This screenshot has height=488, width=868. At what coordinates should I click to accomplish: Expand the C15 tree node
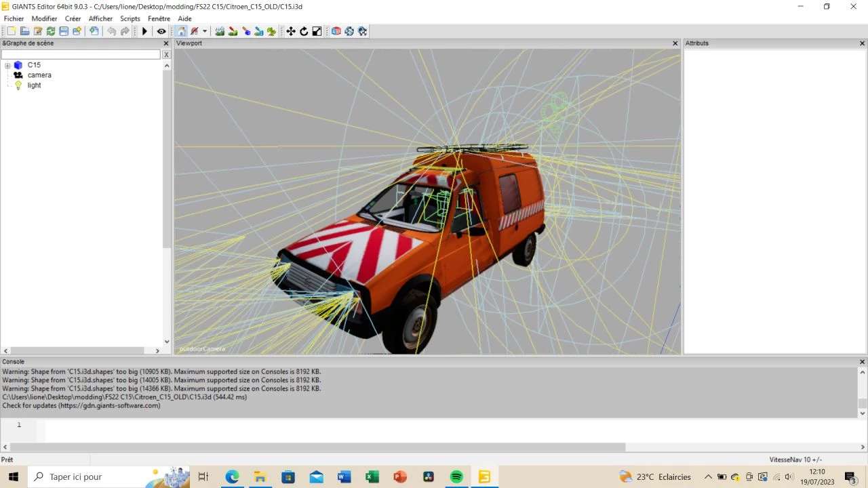point(7,66)
